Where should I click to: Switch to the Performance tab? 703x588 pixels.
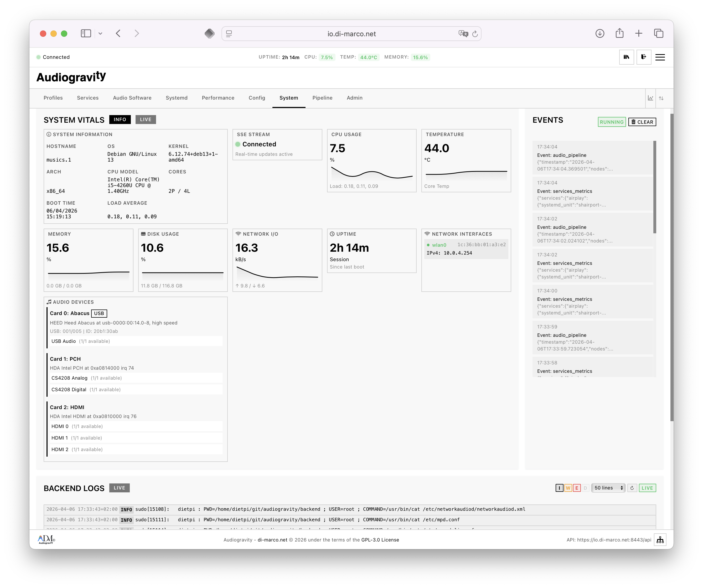[x=218, y=98]
